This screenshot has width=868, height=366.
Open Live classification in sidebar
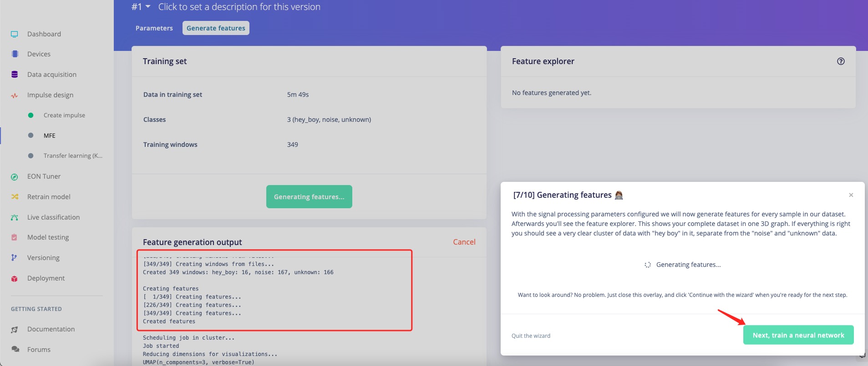(x=53, y=217)
